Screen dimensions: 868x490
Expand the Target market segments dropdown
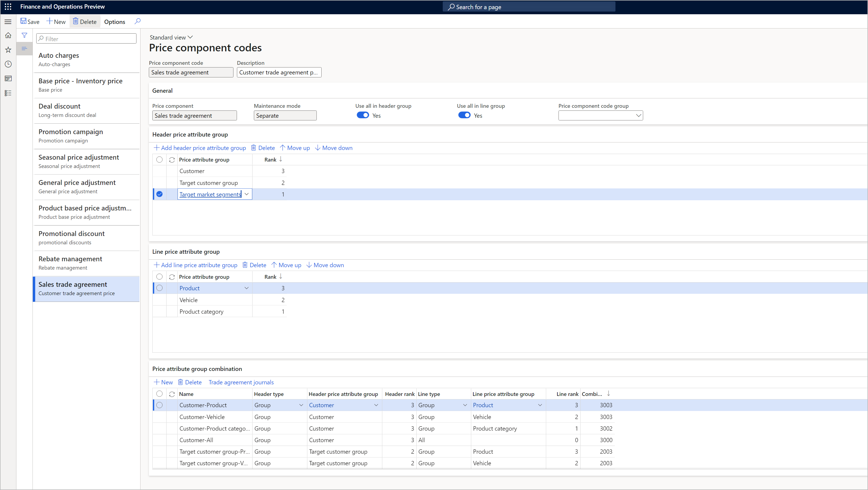pos(247,194)
